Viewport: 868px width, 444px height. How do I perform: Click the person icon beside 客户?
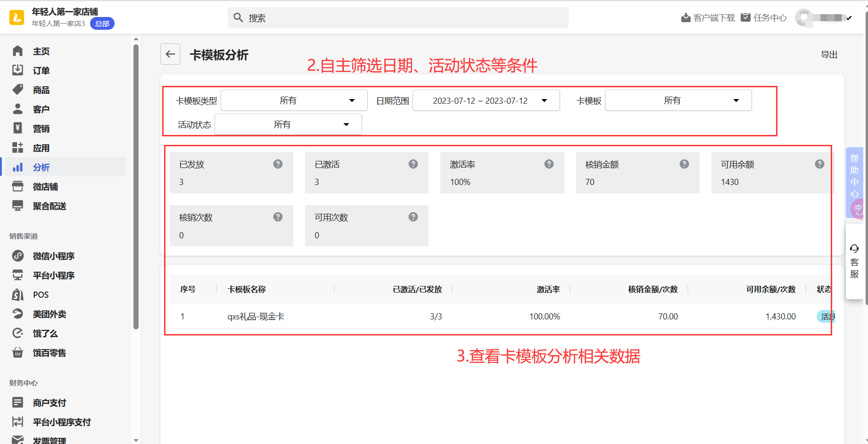point(18,109)
